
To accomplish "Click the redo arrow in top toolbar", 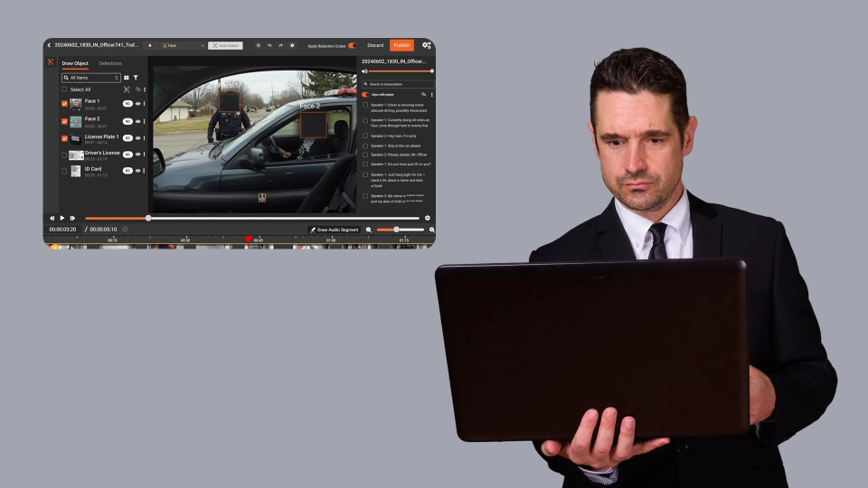I will (x=280, y=45).
